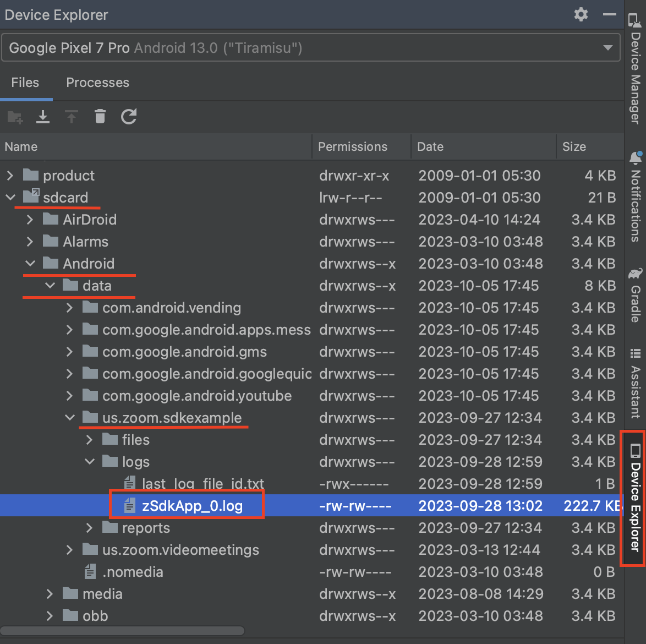Switch to the Processes tab
646x644 pixels.
pyautogui.click(x=97, y=83)
